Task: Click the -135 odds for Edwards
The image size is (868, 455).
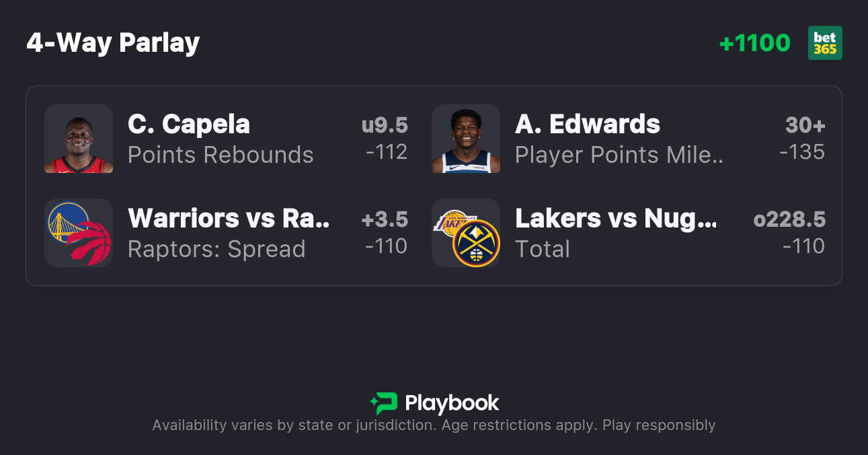Action: click(802, 152)
